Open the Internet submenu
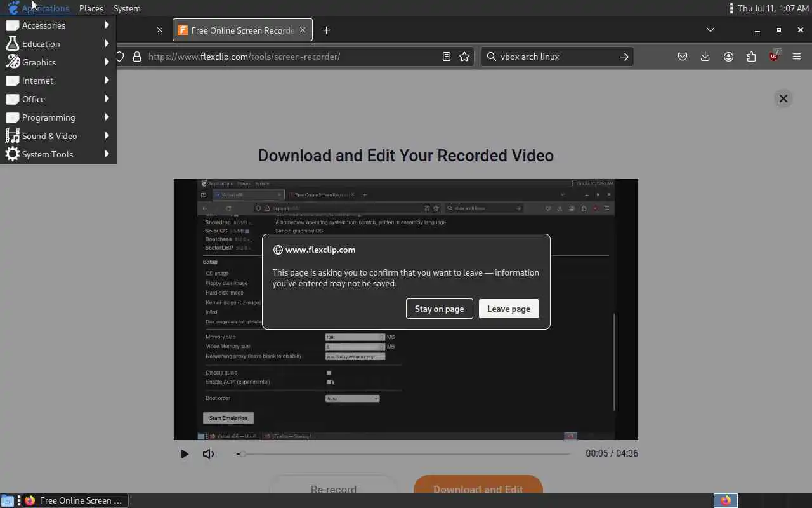The image size is (812, 508). point(58,81)
